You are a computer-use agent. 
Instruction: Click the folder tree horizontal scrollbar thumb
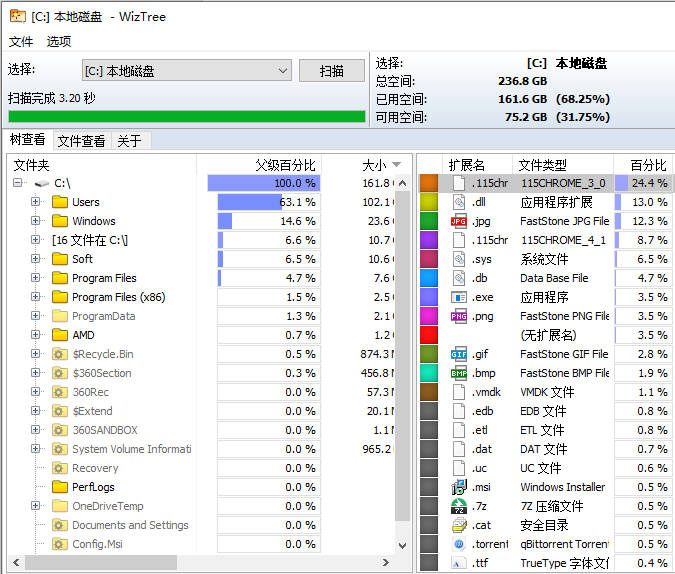101,562
